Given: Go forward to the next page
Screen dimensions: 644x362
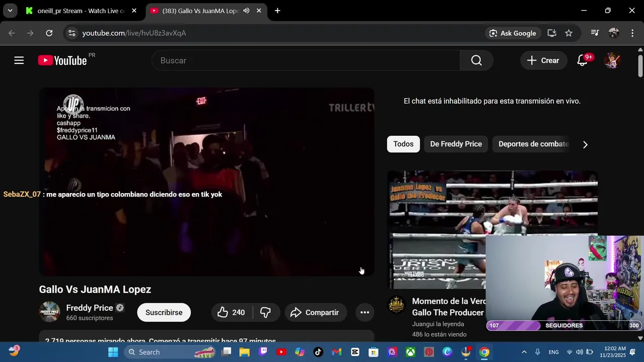Looking at the screenshot, I should click(x=30, y=33).
